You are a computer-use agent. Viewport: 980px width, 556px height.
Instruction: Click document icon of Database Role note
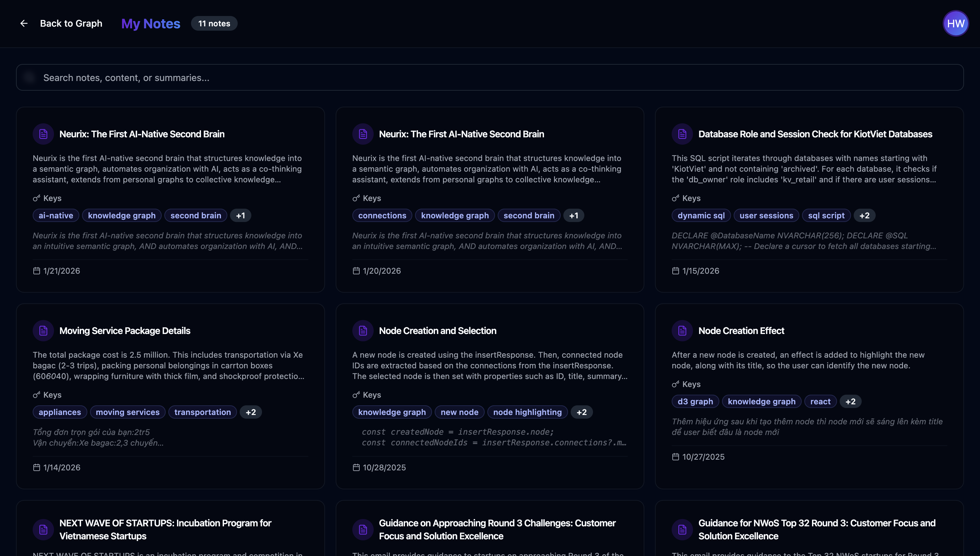pyautogui.click(x=682, y=134)
